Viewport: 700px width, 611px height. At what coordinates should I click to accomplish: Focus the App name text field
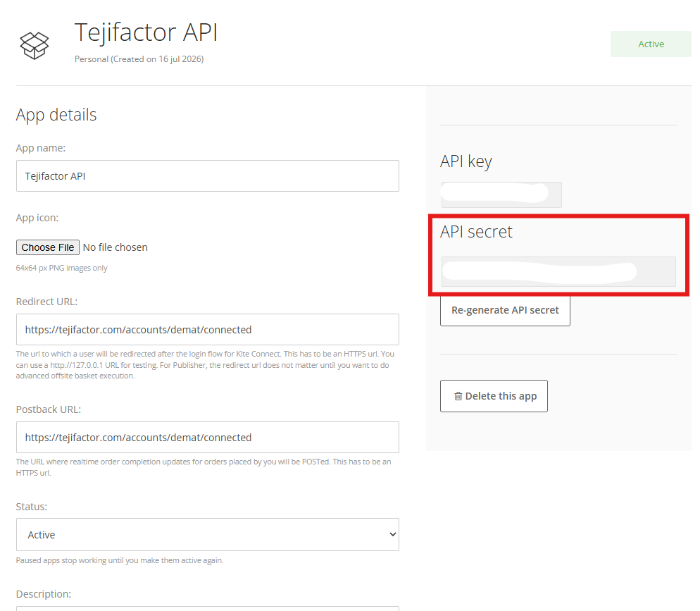[208, 176]
